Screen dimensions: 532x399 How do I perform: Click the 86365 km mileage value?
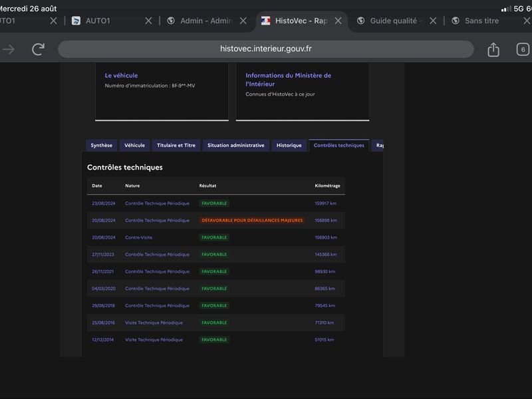point(325,289)
